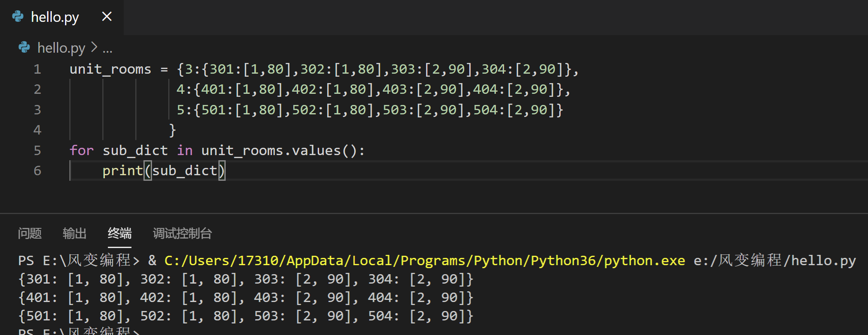Switch to the 问题 panel tab

30,233
